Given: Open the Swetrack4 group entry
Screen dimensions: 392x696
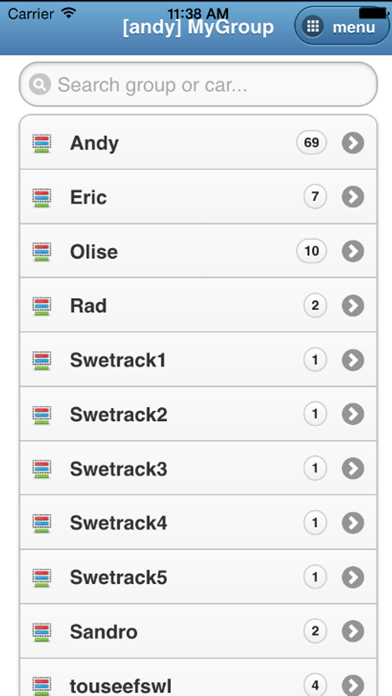Looking at the screenshot, I should (198, 523).
